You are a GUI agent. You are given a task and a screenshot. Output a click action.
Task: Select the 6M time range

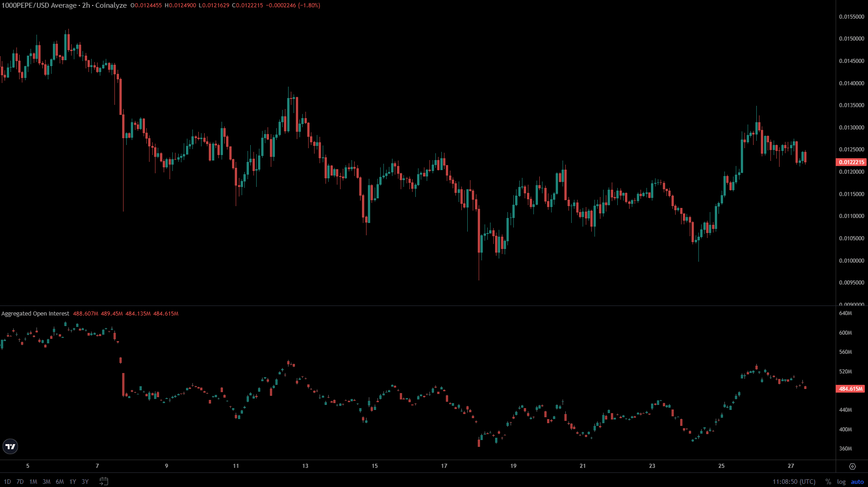[x=60, y=482]
